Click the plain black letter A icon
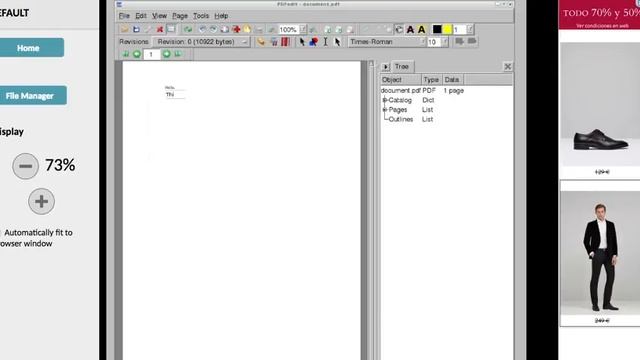The height and width of the screenshot is (360, 640). pos(410,29)
